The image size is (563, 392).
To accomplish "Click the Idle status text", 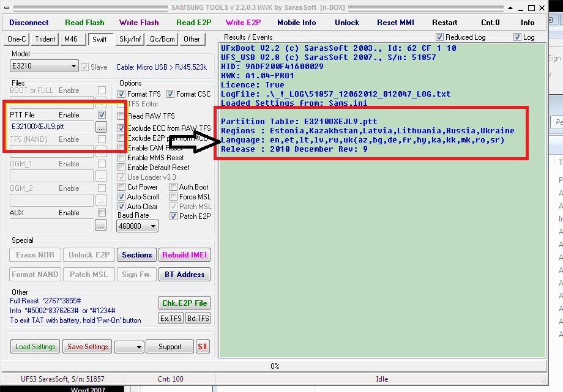I will pyautogui.click(x=382, y=379).
